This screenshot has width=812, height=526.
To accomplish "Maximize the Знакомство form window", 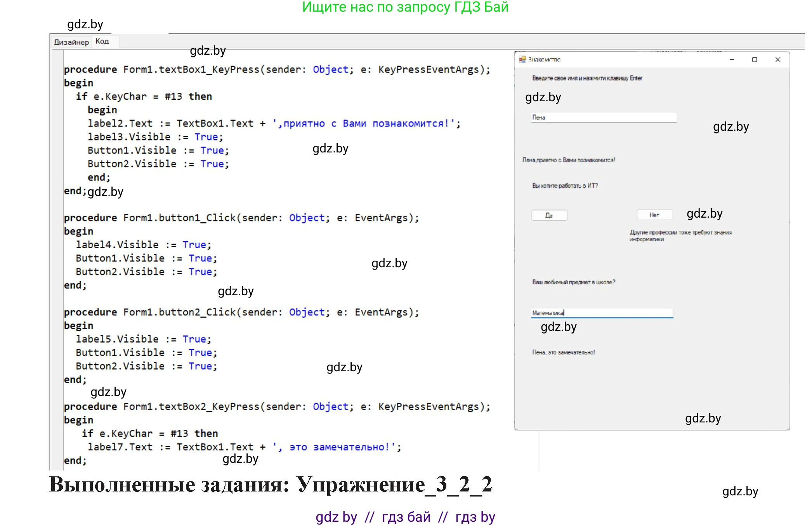I will [x=754, y=59].
